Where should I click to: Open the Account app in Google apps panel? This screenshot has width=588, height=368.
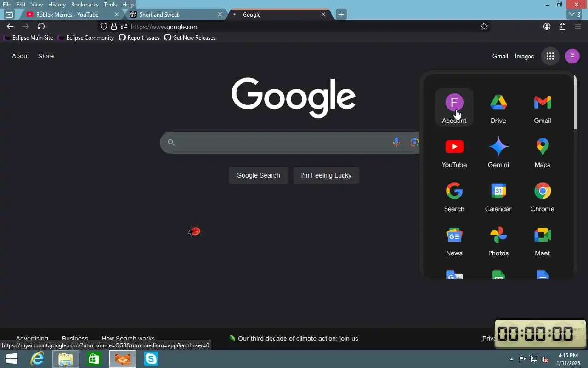pos(454,107)
